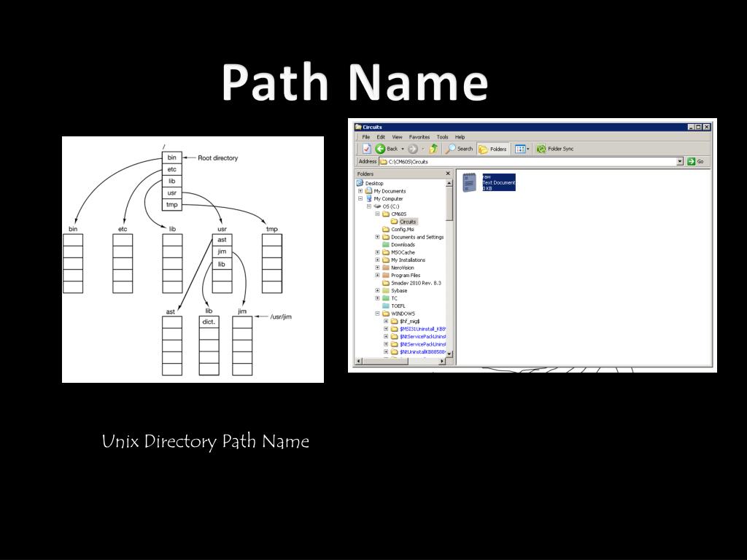Expand the Program Files folder node
The width and height of the screenshot is (747, 560).
[377, 275]
